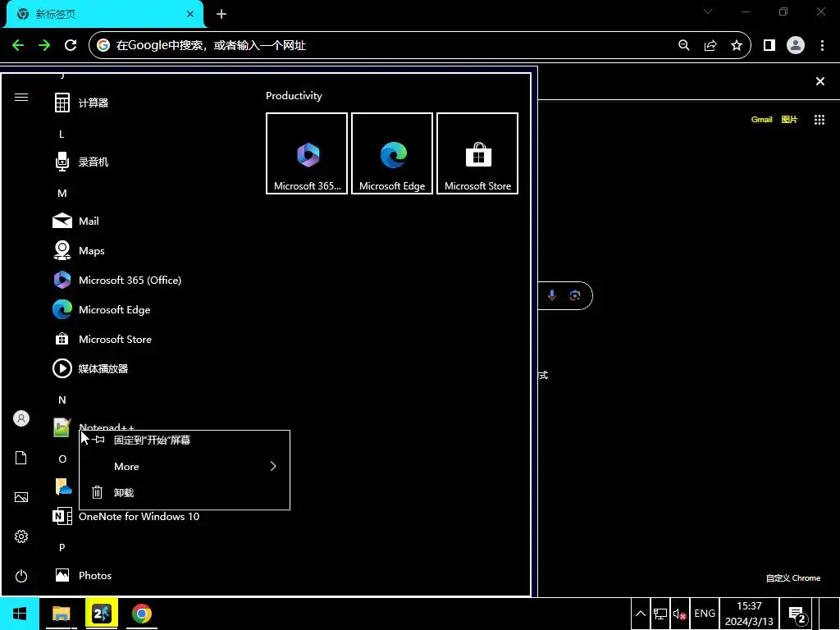This screenshot has height=630, width=840.
Task: Open the Google apps grid
Action: pyautogui.click(x=819, y=120)
